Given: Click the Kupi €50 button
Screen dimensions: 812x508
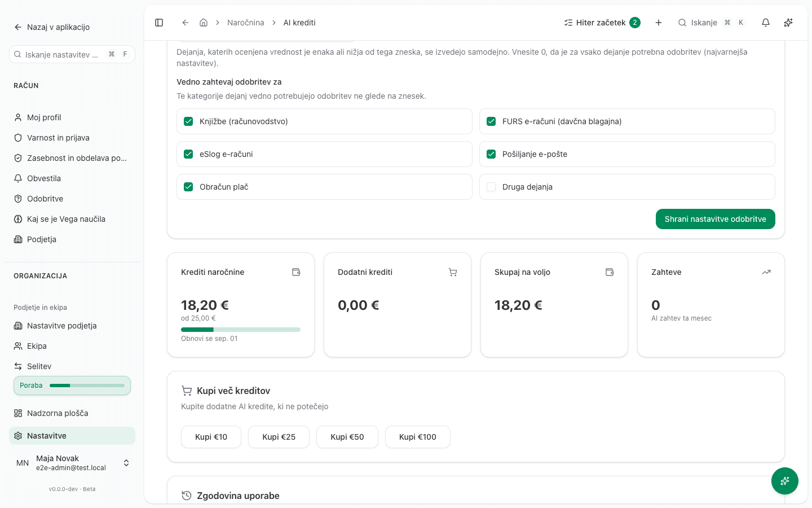Looking at the screenshot, I should 347,437.
